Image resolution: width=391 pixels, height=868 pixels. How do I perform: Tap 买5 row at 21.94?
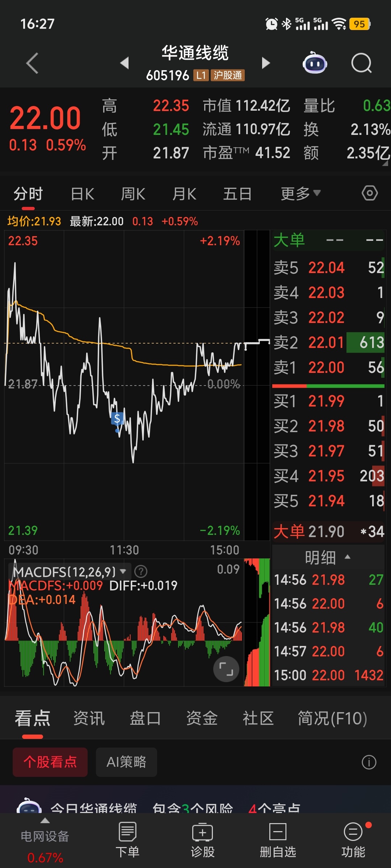pos(328,501)
